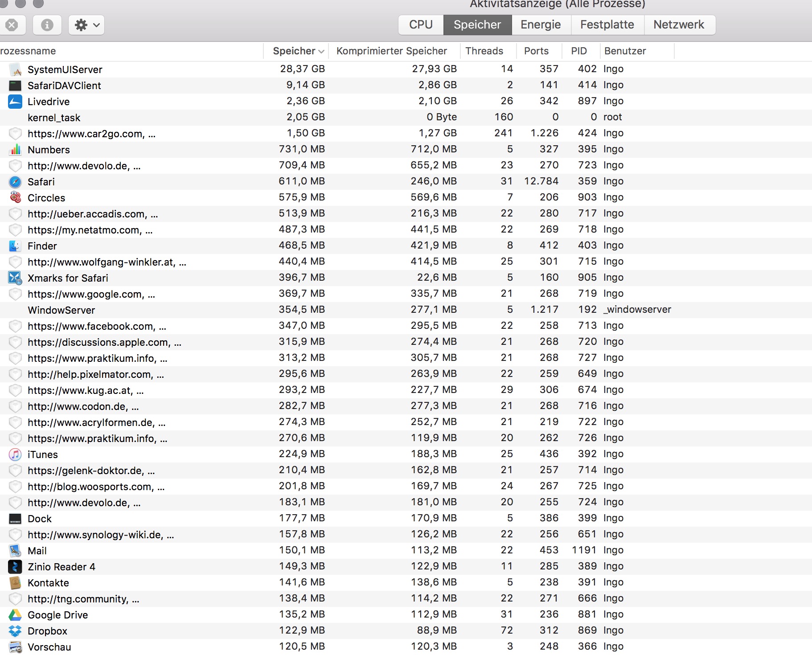This screenshot has height=655, width=812.
Task: Click the 28,37 GB memory value
Action: (x=302, y=69)
